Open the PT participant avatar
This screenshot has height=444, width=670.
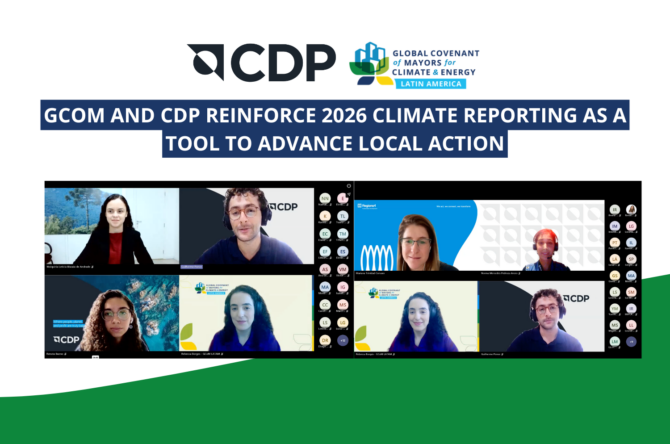[x=614, y=242]
